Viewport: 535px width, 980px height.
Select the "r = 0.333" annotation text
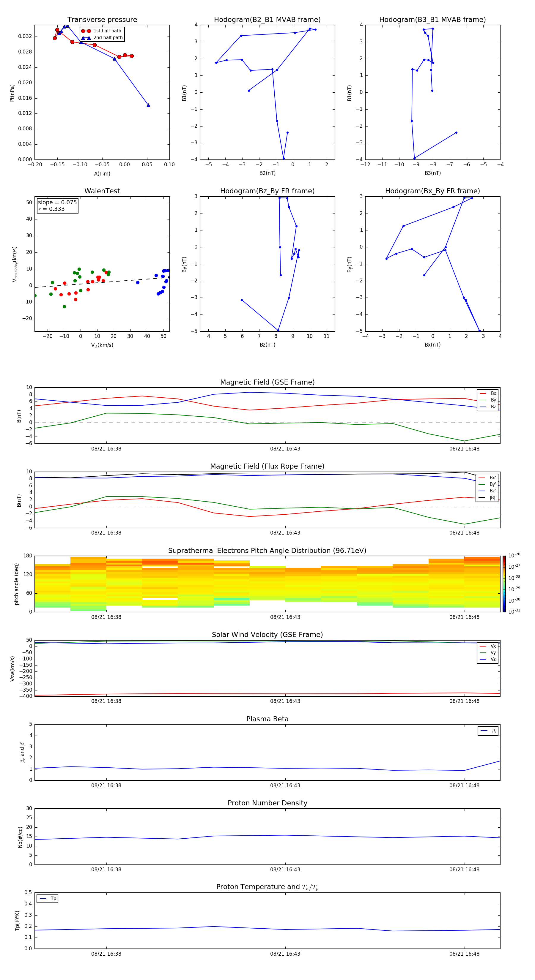click(x=51, y=209)
